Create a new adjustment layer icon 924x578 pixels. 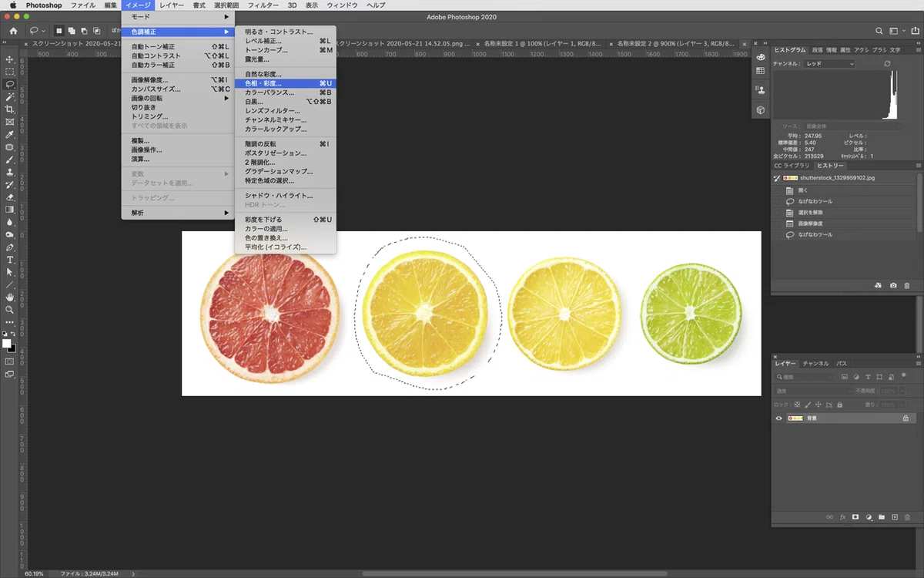pyautogui.click(x=869, y=517)
